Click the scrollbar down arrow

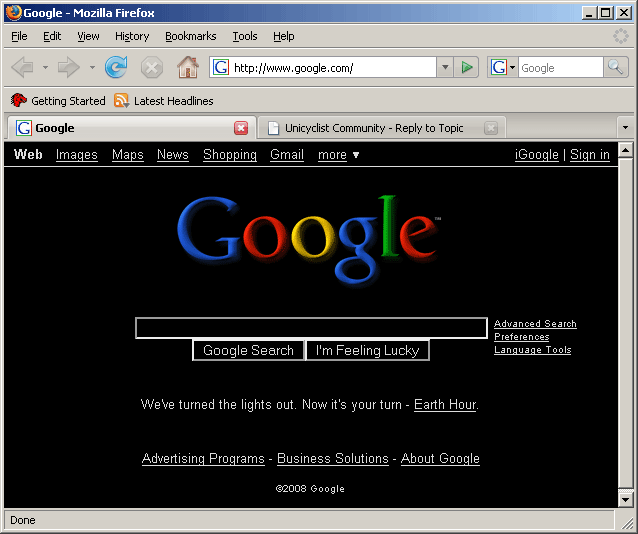[x=625, y=499]
